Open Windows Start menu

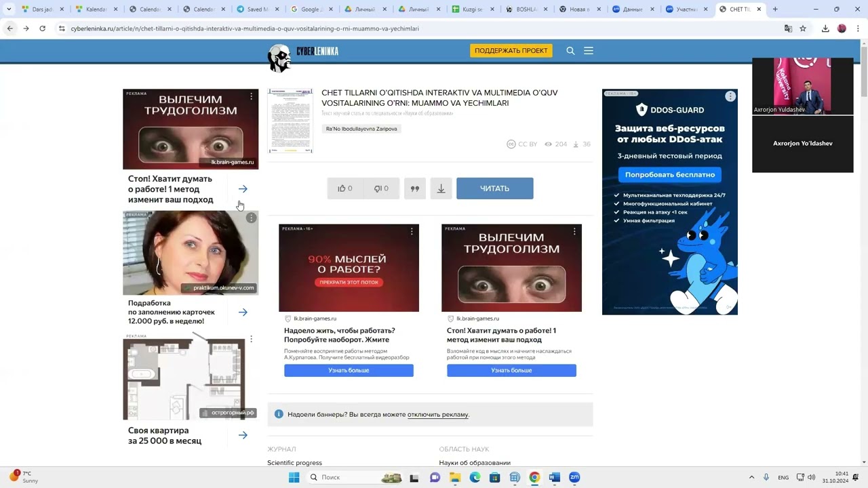tap(294, 477)
